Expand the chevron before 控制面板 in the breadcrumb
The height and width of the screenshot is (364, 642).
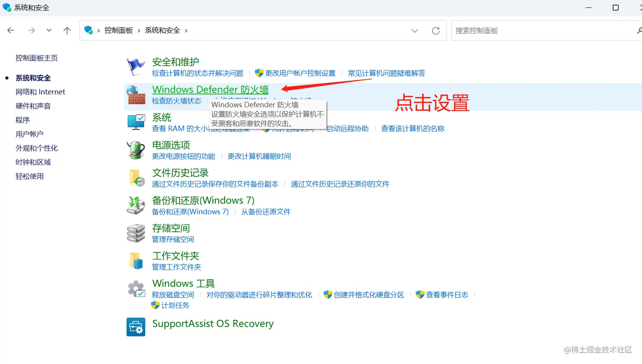[x=99, y=31]
